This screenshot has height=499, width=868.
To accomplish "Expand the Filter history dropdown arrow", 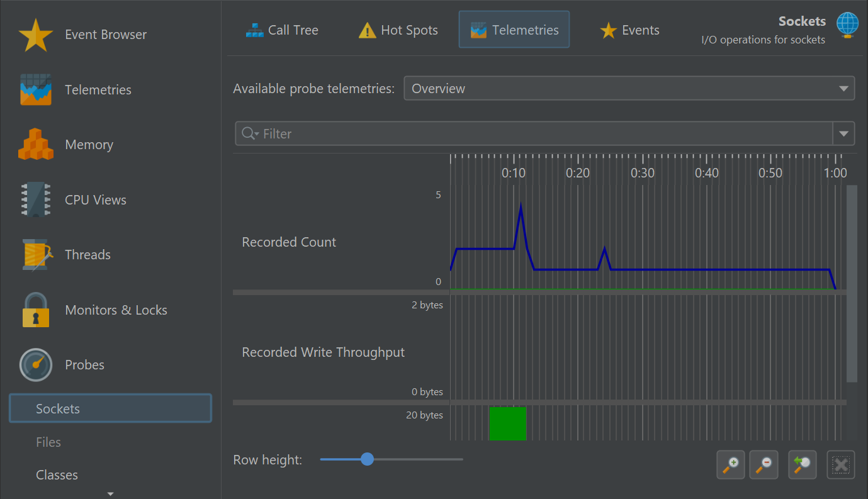I will click(843, 134).
